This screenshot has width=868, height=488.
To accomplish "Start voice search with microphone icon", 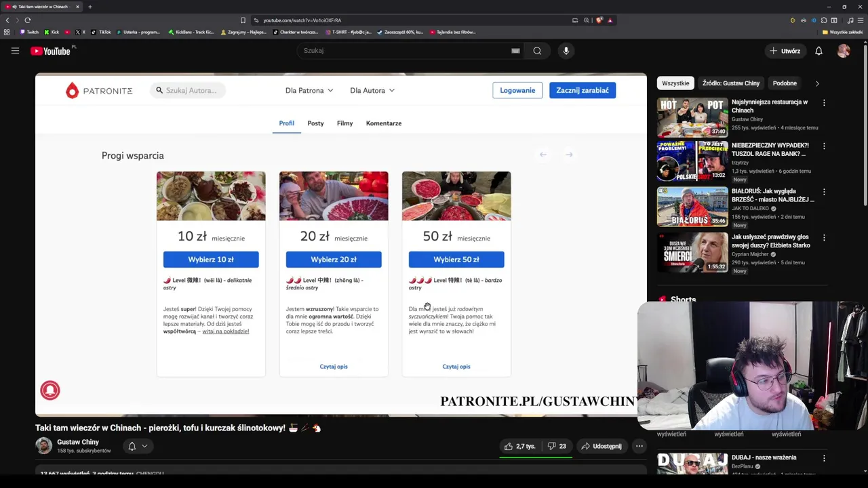I will (566, 51).
